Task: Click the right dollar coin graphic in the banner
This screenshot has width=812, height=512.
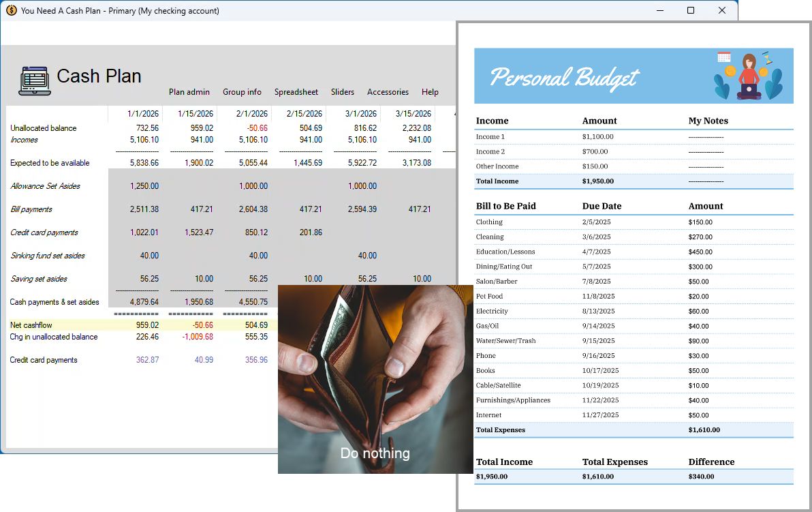Action: point(763,72)
